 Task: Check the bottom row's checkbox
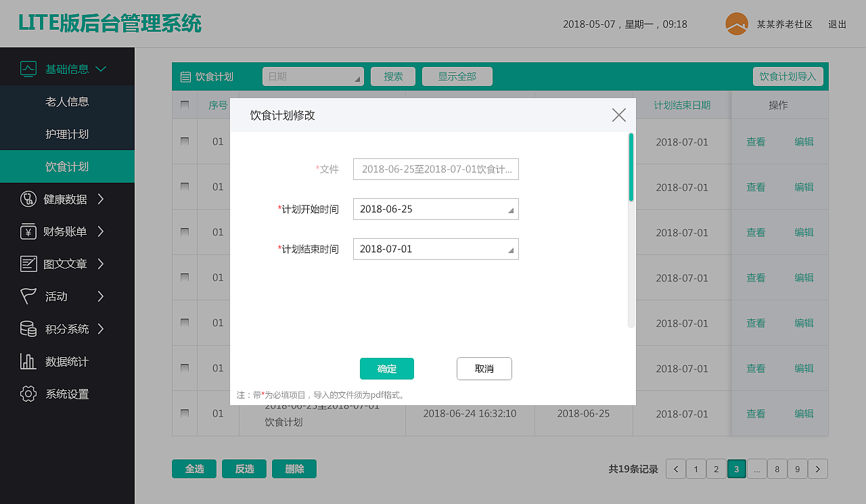[184, 413]
